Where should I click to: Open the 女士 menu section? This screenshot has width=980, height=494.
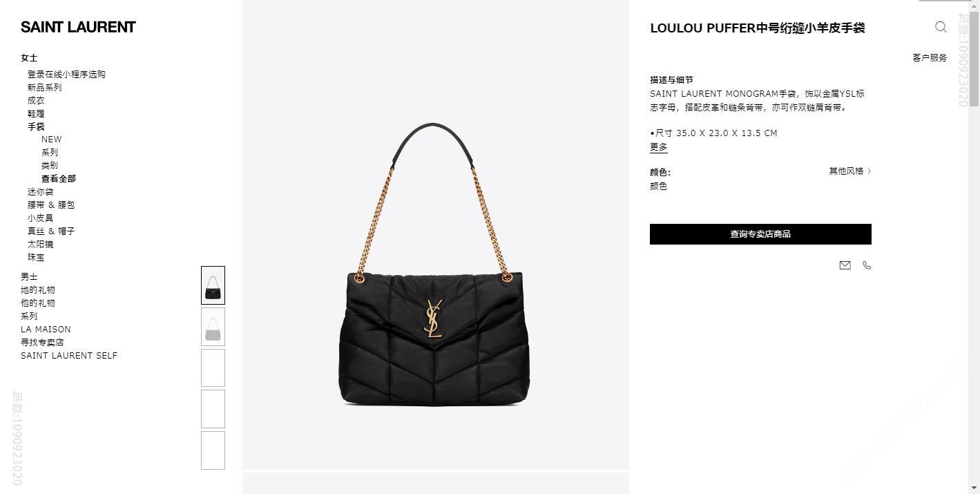[29, 58]
